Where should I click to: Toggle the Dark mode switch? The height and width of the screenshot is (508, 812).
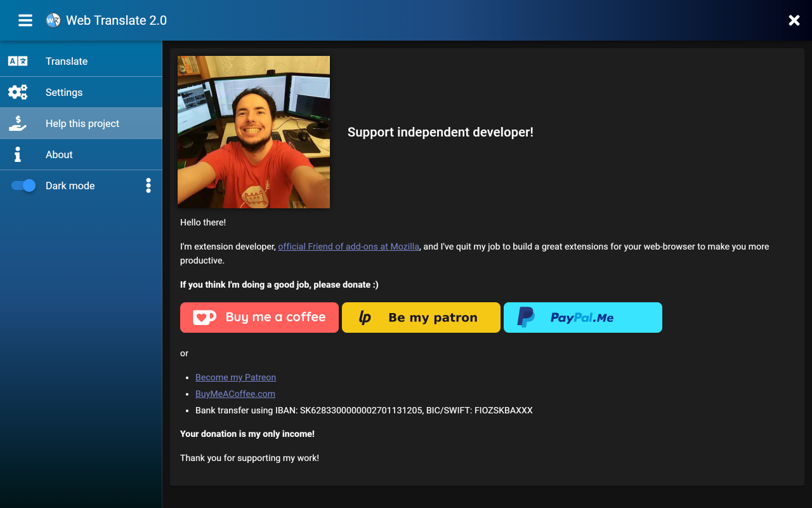23,185
